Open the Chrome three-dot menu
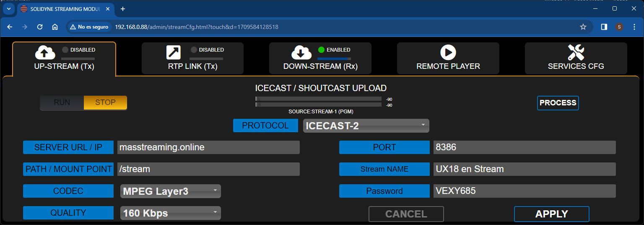This screenshot has width=644, height=225. [x=634, y=27]
